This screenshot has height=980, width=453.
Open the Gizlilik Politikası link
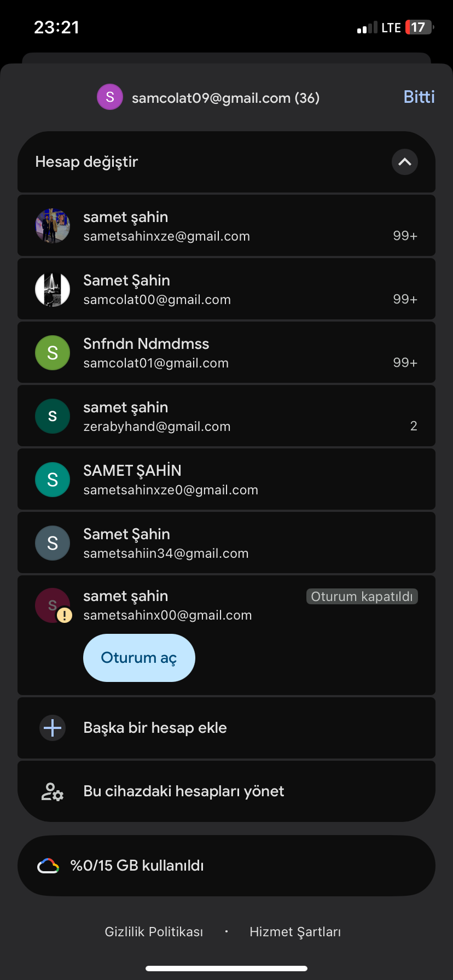click(154, 932)
